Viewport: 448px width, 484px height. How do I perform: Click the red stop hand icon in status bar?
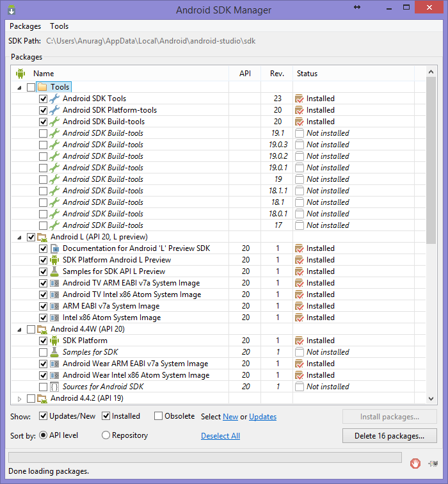pyautogui.click(x=415, y=463)
